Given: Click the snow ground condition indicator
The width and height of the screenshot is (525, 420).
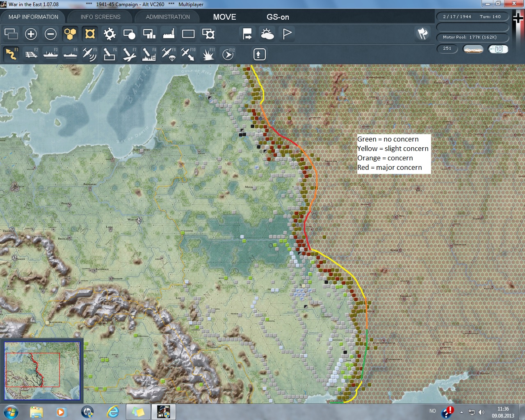Looking at the screenshot, I should [x=473, y=49].
